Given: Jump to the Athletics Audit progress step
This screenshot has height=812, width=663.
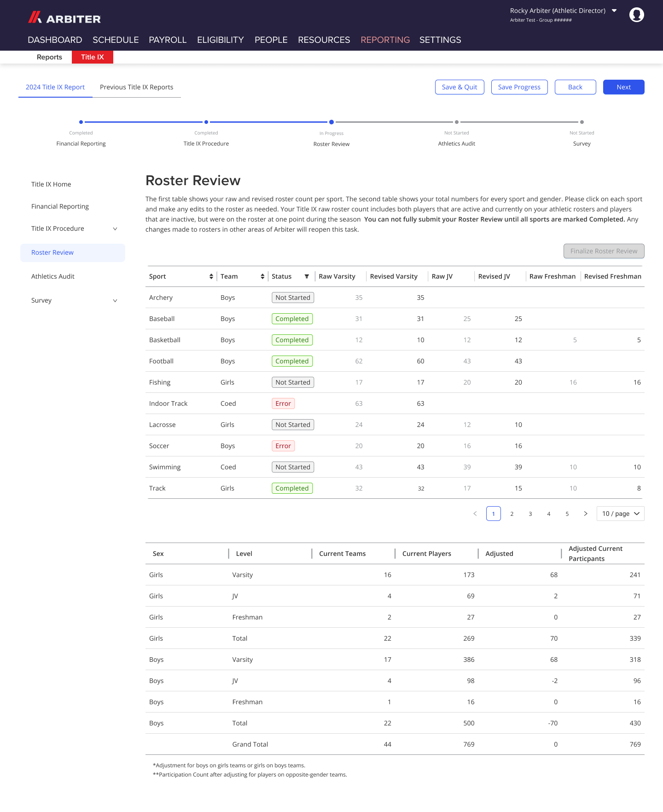Looking at the screenshot, I should click(x=457, y=134).
